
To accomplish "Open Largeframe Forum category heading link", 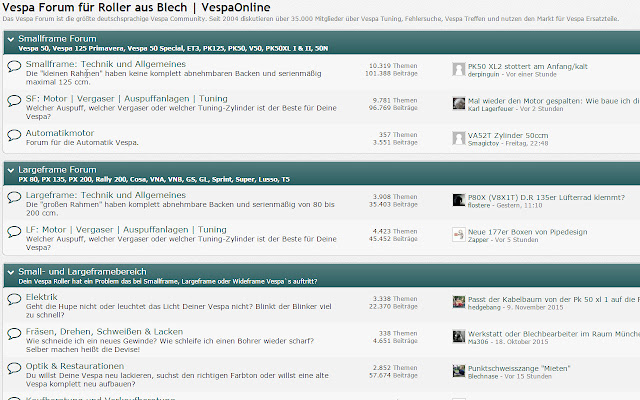I will pyautogui.click(x=57, y=170).
